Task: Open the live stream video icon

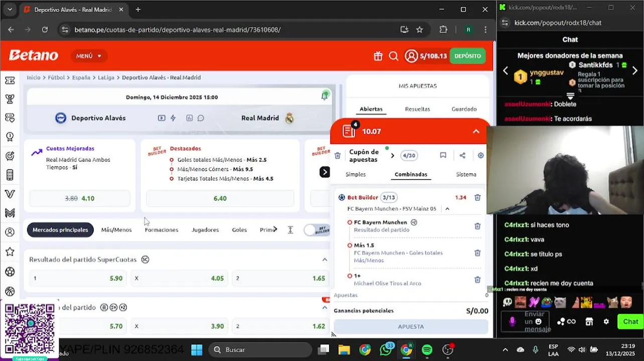Action: click(162, 118)
